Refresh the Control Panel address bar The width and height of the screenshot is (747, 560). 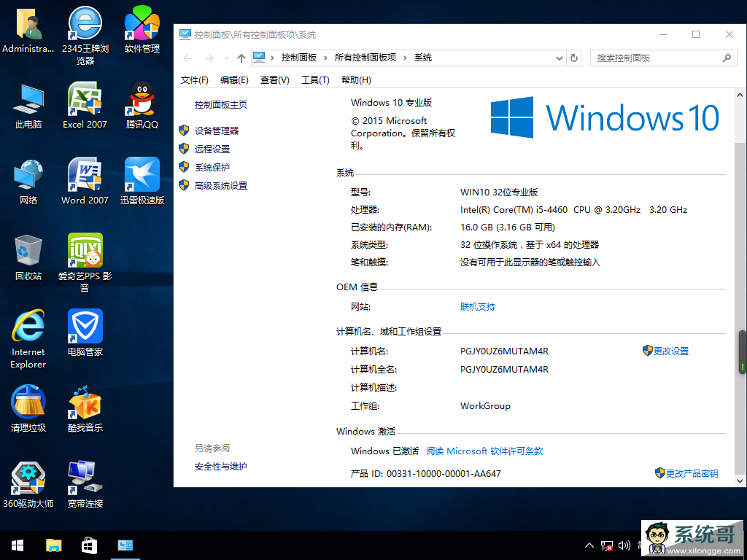(574, 58)
